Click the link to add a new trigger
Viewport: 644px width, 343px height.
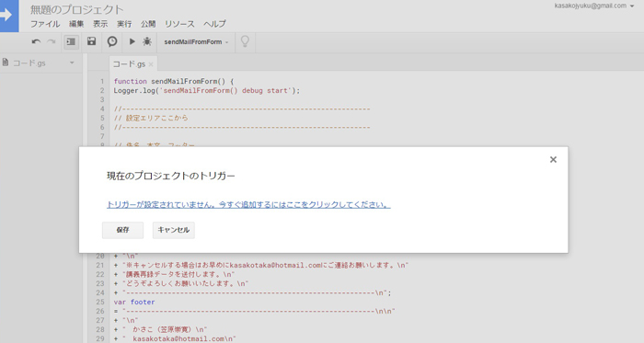pos(248,204)
